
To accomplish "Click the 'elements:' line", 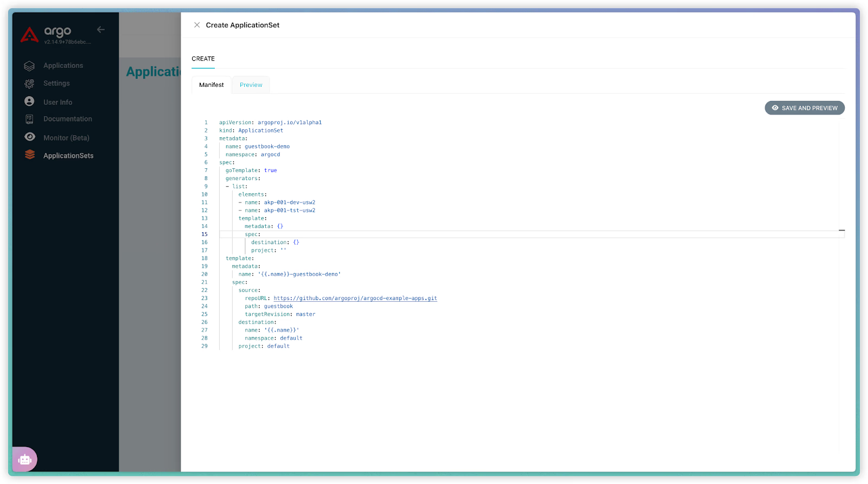I will pyautogui.click(x=253, y=194).
